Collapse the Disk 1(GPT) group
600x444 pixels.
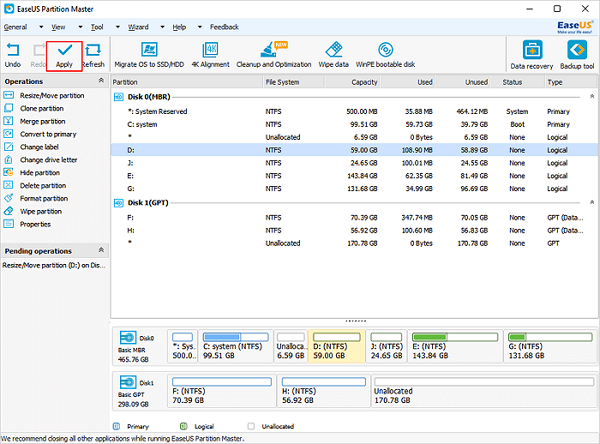point(592,202)
